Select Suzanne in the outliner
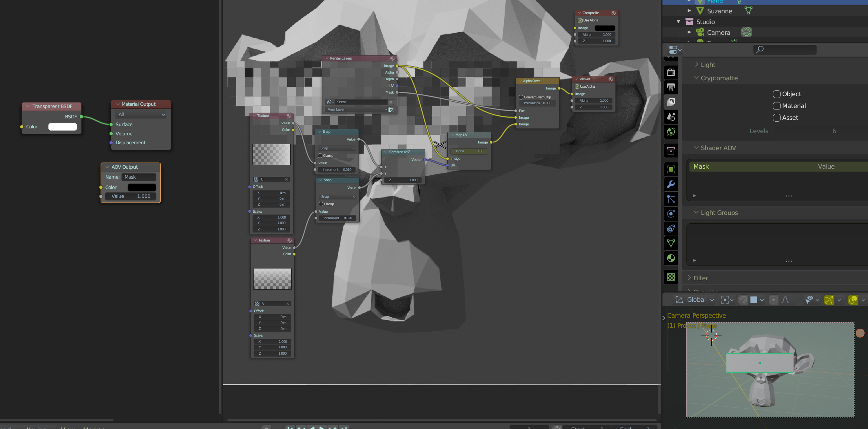Viewport: 868px width, 429px height. [x=719, y=11]
